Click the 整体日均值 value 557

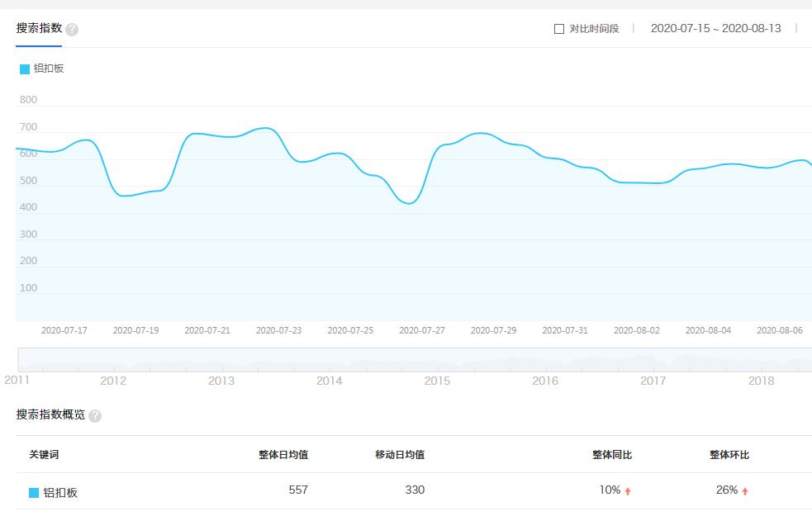pyautogui.click(x=297, y=490)
